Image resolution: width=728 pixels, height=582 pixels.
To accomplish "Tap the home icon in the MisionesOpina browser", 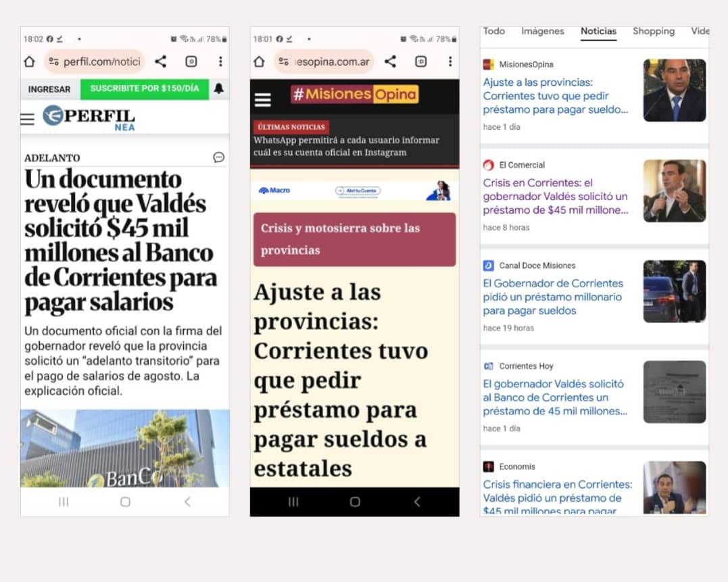I will click(x=259, y=62).
